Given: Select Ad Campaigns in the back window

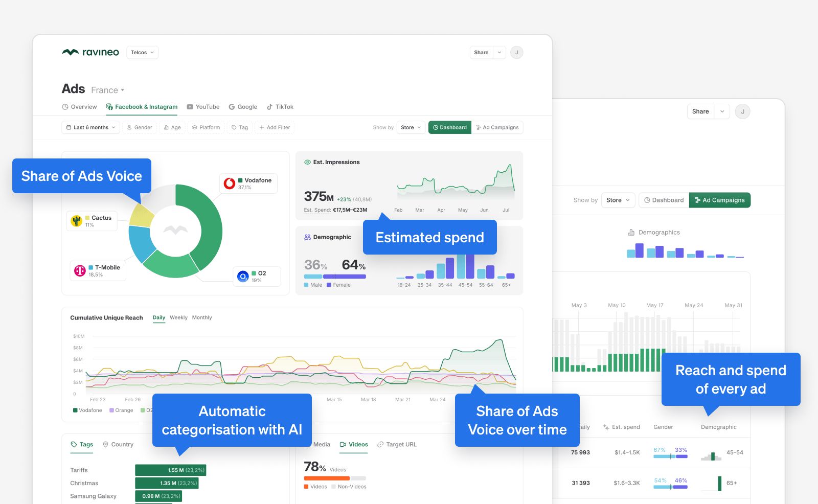Looking at the screenshot, I should 720,200.
